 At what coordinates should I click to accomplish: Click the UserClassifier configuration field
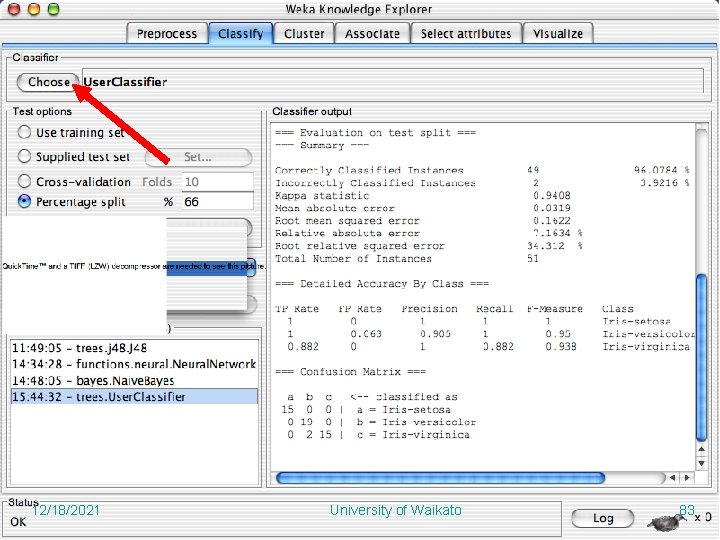point(393,82)
